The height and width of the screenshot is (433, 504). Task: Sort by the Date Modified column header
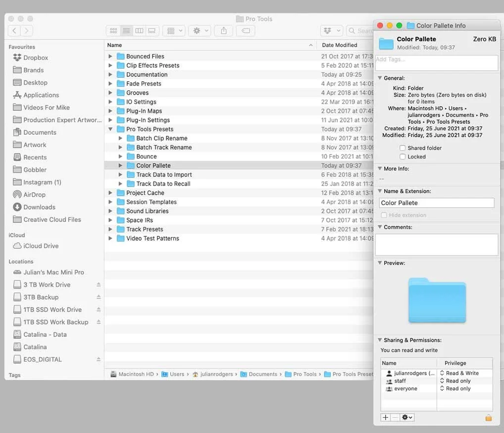point(345,46)
